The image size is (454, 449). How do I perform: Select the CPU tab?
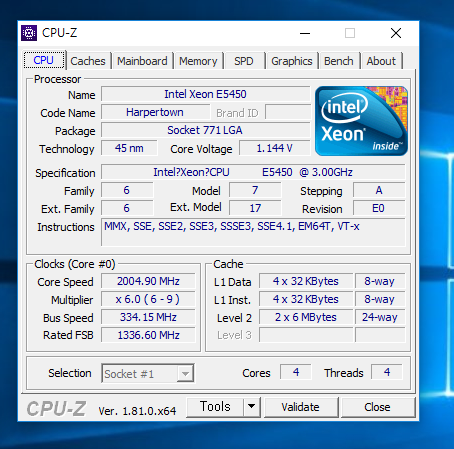[x=44, y=60]
